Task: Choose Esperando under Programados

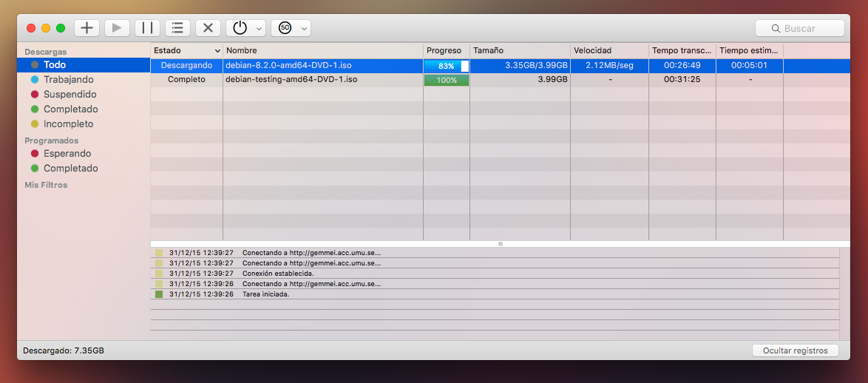Action: pos(67,154)
